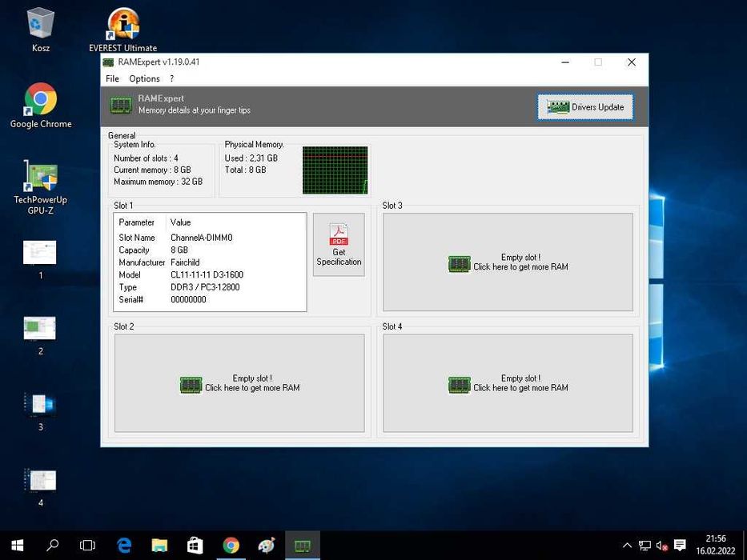Image resolution: width=747 pixels, height=560 pixels.
Task: Click the RAMExpert taskbar icon
Action: pyautogui.click(x=302, y=546)
